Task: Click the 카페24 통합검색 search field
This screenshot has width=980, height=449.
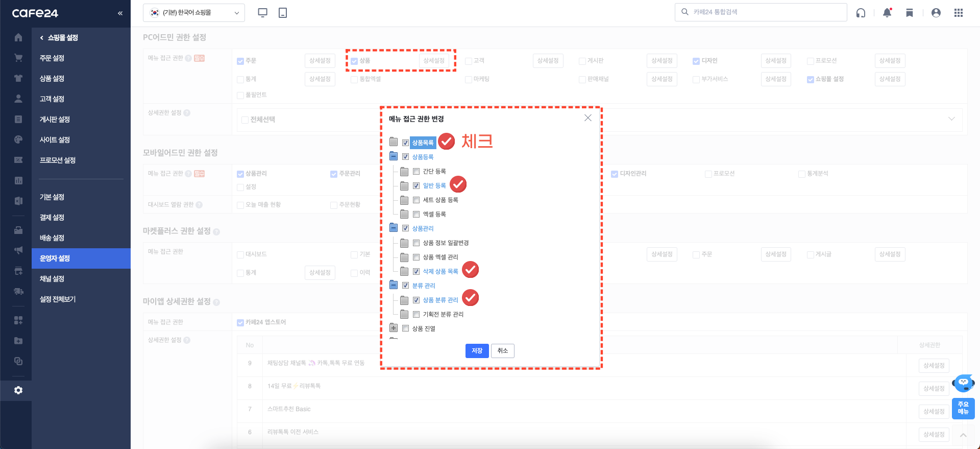Action: tap(761, 12)
